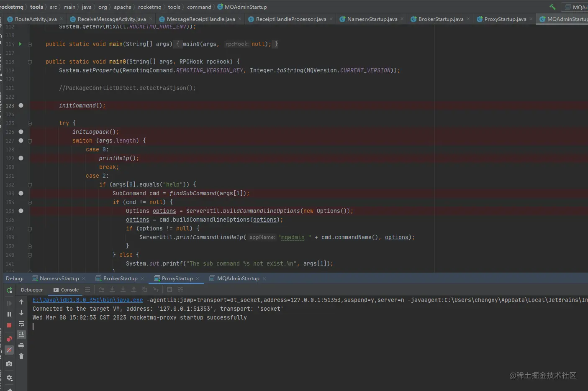Open ReceiveMessageActivity.java editor tab
Screen dimensions: 588x391
[x=112, y=19]
